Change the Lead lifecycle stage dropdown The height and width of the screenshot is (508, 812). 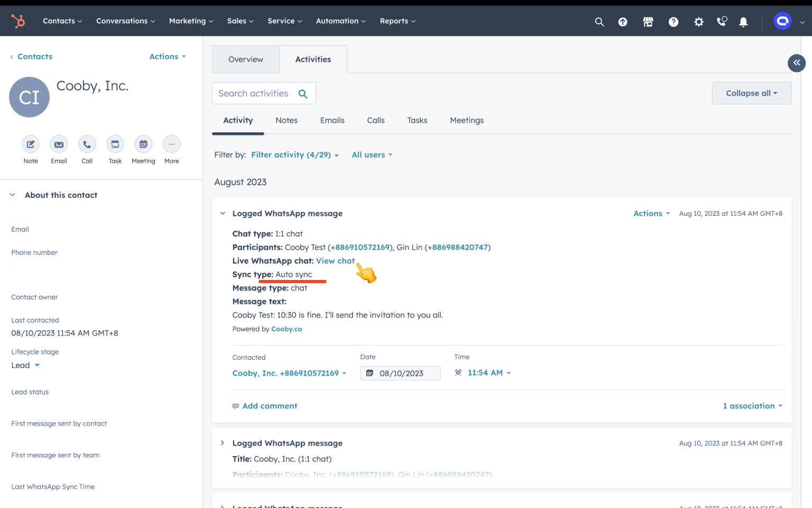click(x=26, y=366)
